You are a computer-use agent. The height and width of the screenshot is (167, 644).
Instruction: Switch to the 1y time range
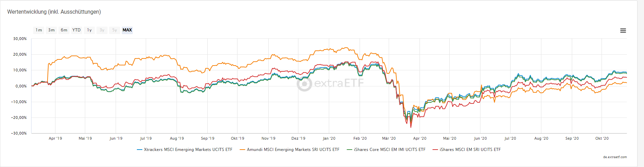click(89, 30)
